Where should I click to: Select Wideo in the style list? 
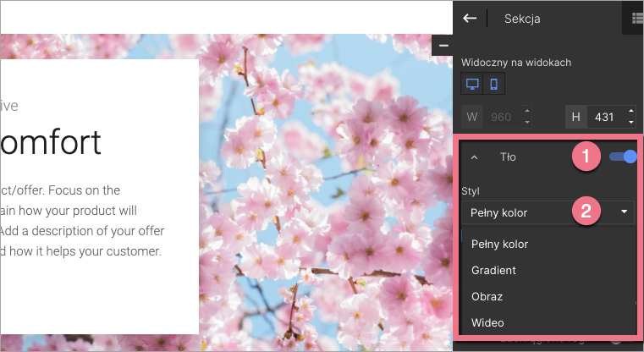[x=488, y=322]
